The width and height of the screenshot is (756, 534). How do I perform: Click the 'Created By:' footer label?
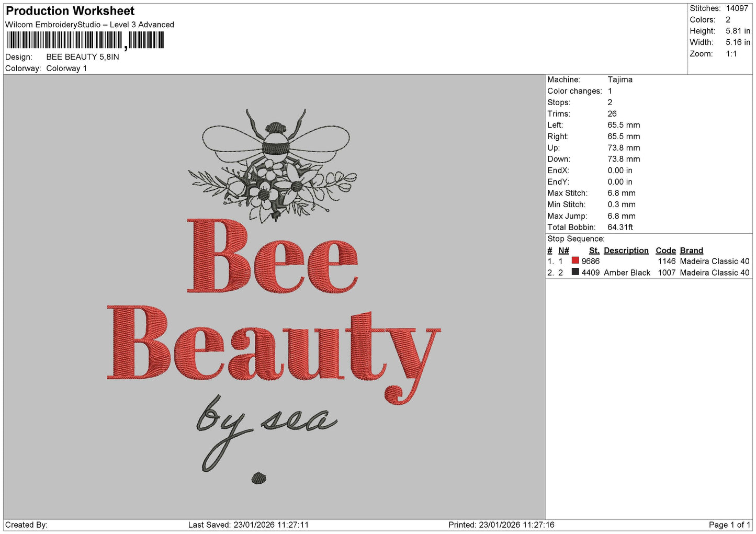click(x=26, y=525)
